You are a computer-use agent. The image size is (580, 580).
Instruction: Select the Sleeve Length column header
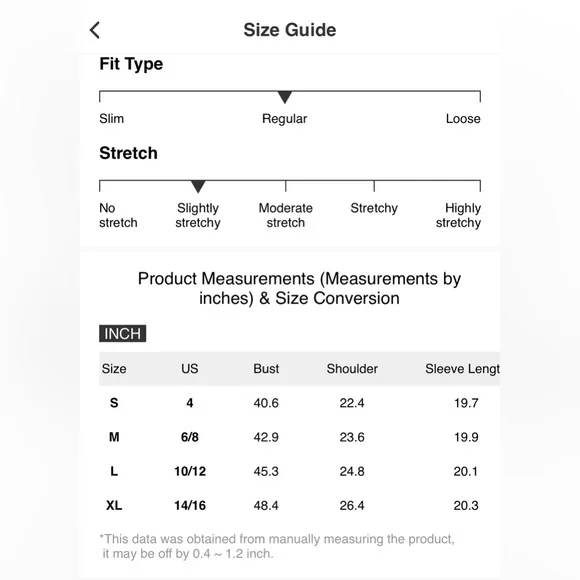point(462,369)
